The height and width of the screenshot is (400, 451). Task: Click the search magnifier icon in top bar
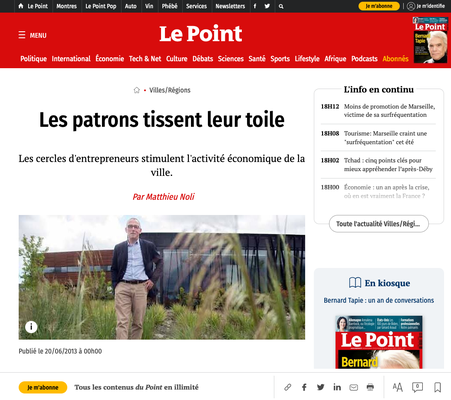(281, 6)
